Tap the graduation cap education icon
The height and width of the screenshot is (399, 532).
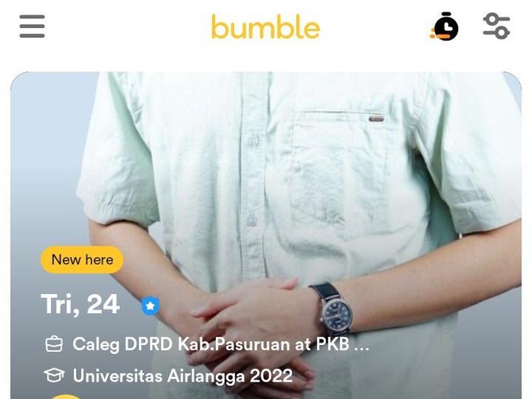[x=54, y=375]
